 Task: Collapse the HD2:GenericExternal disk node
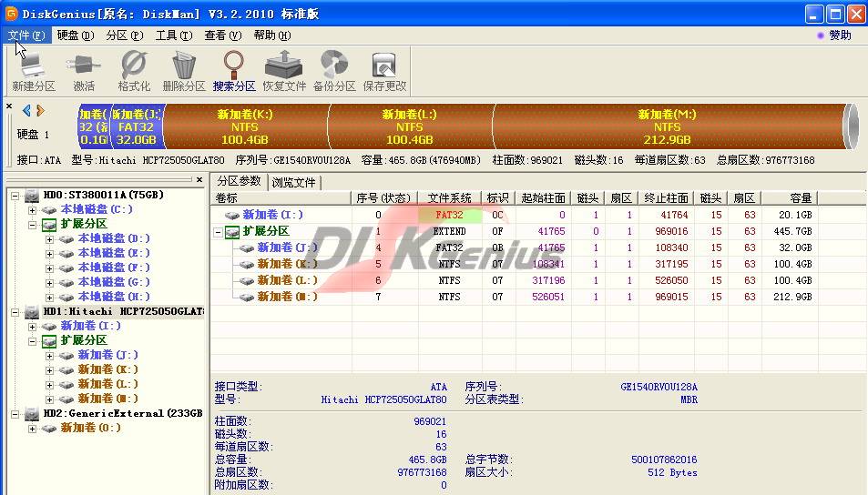(15, 414)
